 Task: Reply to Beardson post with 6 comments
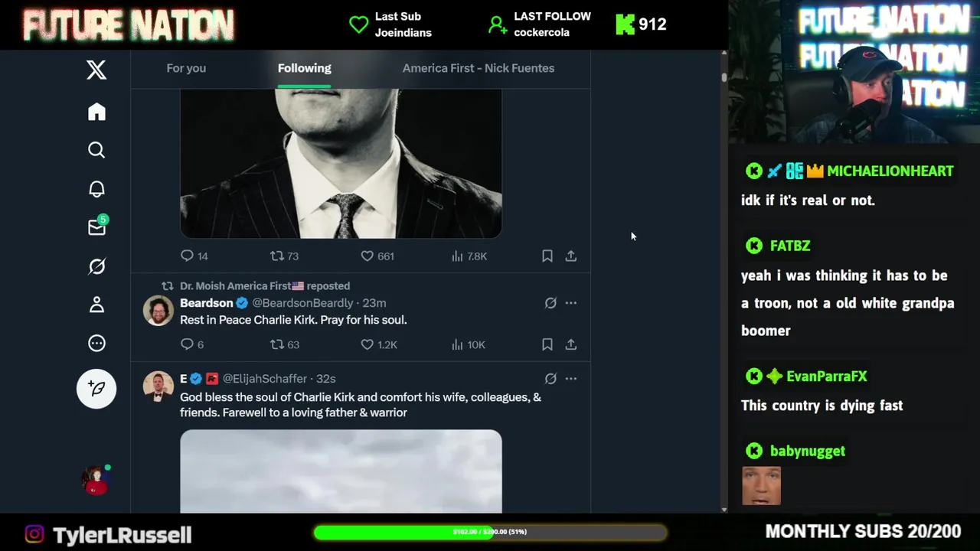click(x=192, y=344)
